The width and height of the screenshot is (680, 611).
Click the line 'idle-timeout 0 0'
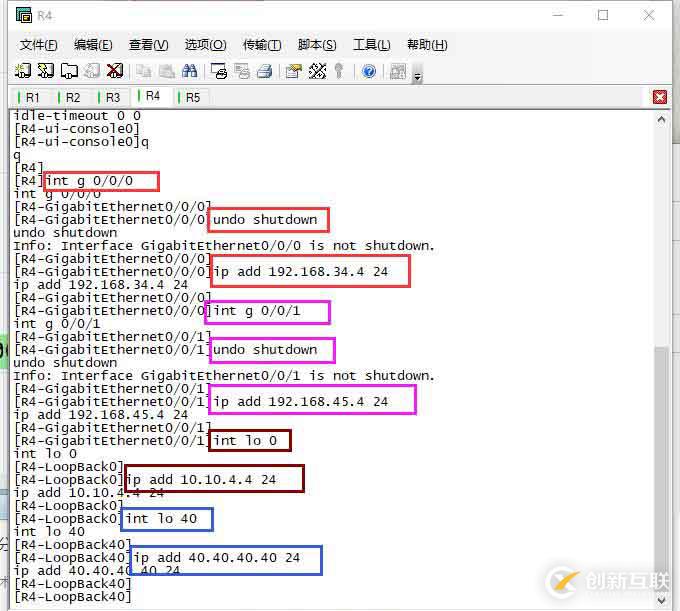point(77,116)
